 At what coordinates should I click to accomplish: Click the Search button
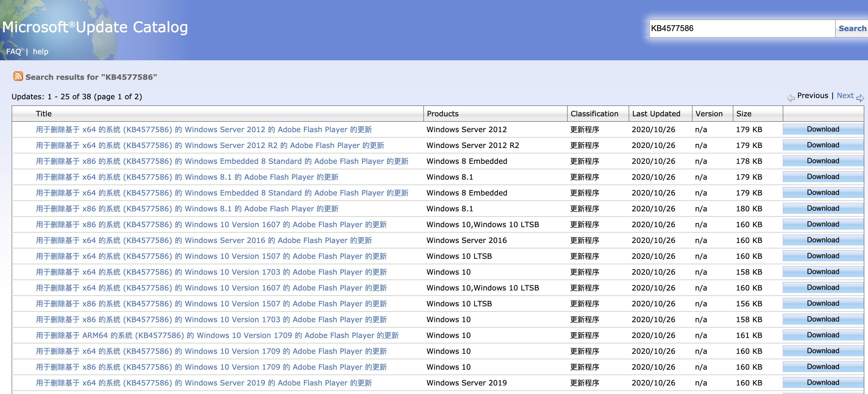pyautogui.click(x=852, y=29)
